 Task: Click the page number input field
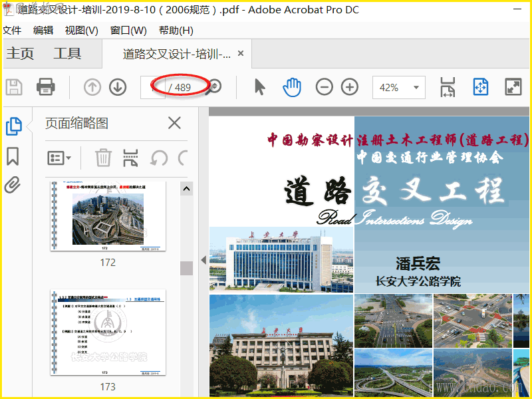click(x=153, y=88)
